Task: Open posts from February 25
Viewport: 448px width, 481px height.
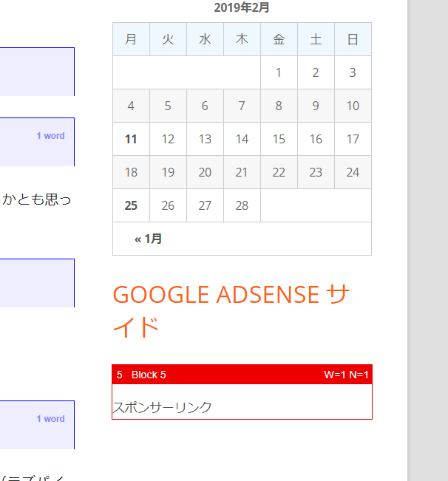Action: (x=131, y=205)
